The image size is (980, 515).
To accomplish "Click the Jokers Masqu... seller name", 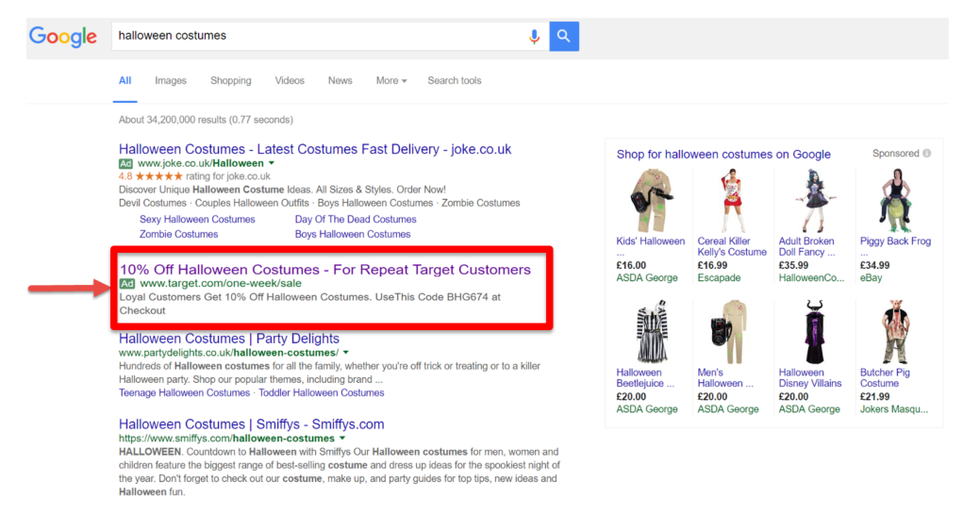I will [894, 409].
